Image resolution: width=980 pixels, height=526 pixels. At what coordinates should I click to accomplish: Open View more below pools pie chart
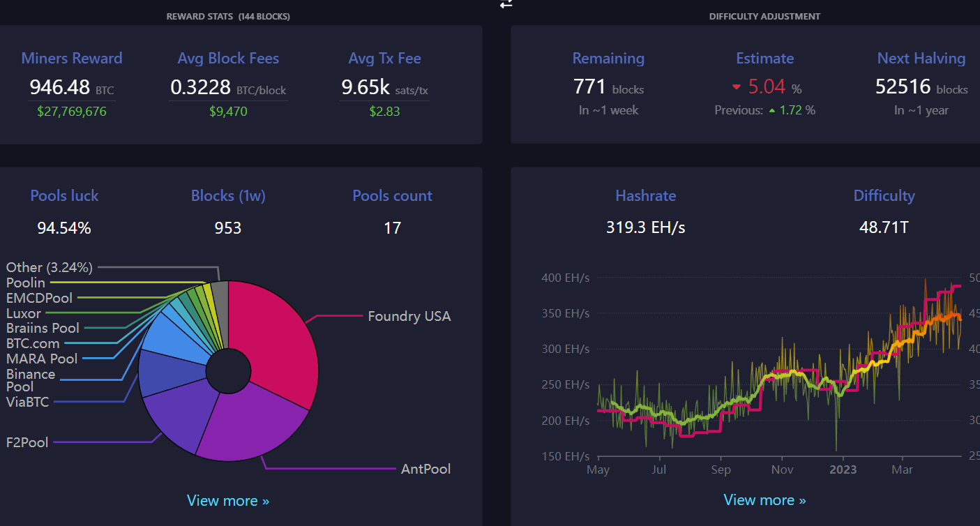tap(228, 500)
